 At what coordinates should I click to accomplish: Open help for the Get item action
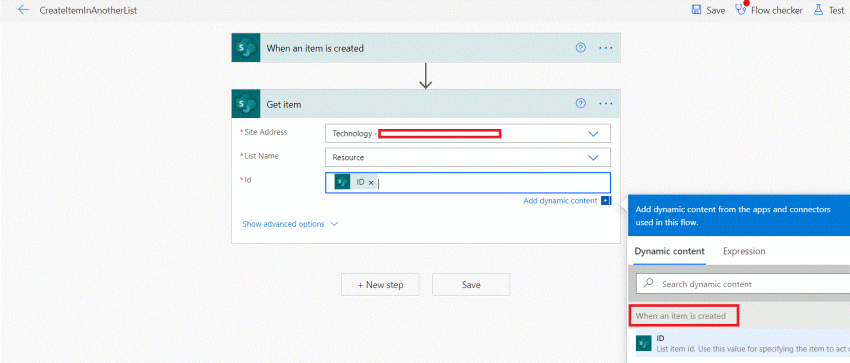click(581, 103)
